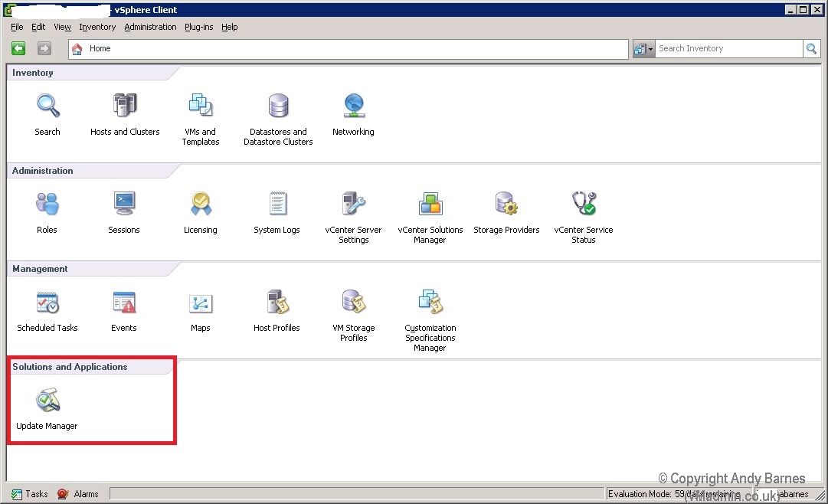
Task: Open vCenter Solutions Manager
Action: (430, 204)
